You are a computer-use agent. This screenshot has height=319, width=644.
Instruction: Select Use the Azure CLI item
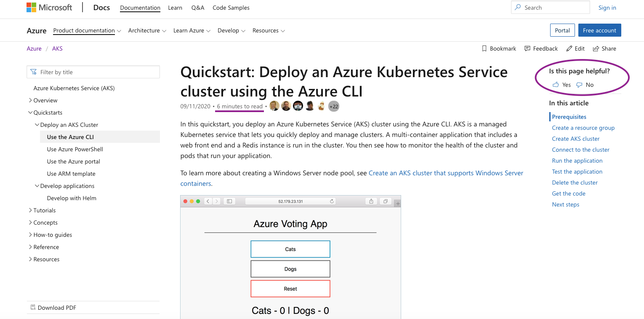100,137
